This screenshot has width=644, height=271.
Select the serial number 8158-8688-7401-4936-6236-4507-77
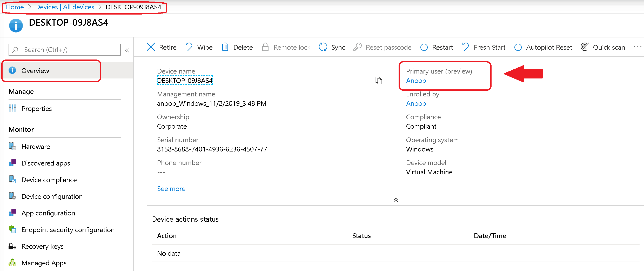(212, 149)
